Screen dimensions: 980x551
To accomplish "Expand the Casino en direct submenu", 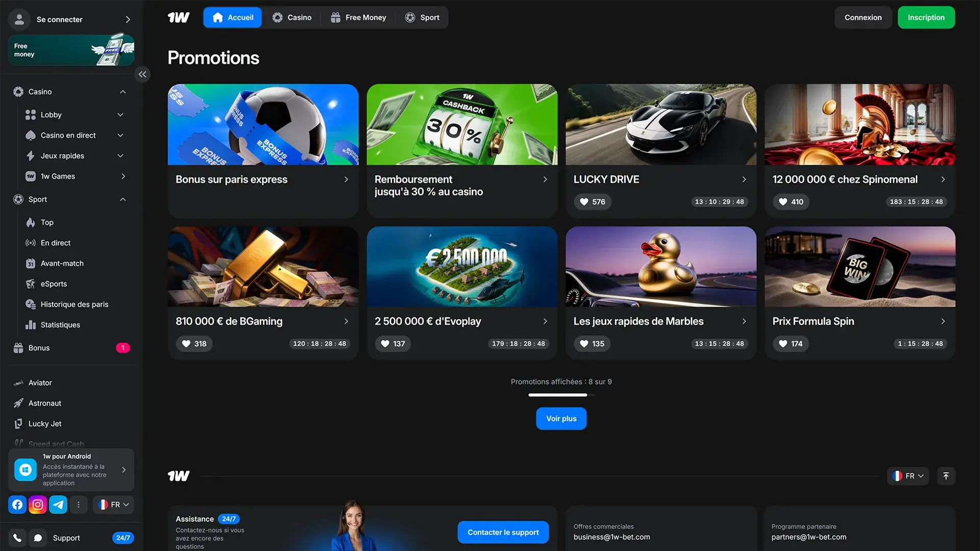I will [120, 135].
